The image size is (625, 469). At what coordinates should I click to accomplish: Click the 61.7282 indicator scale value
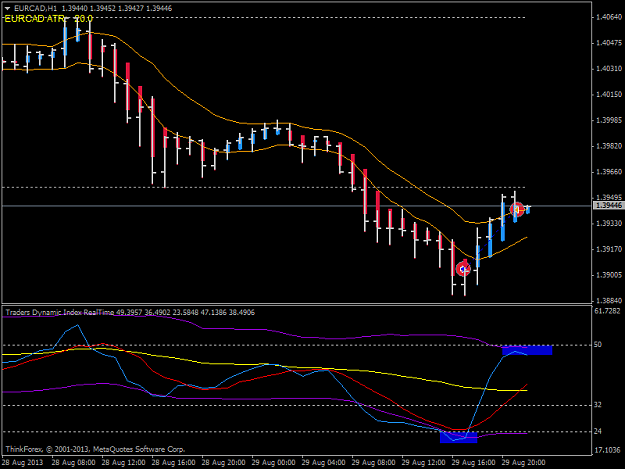pyautogui.click(x=607, y=311)
